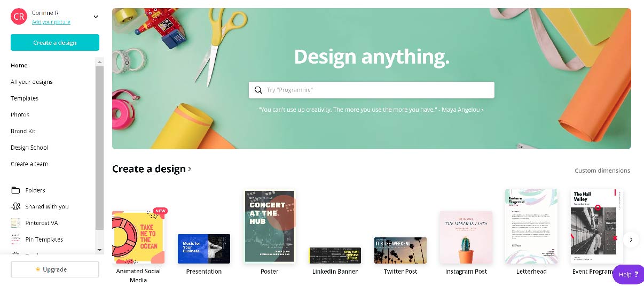The image size is (644, 286).
Task: Click the question mark Help icon
Action: click(x=636, y=274)
